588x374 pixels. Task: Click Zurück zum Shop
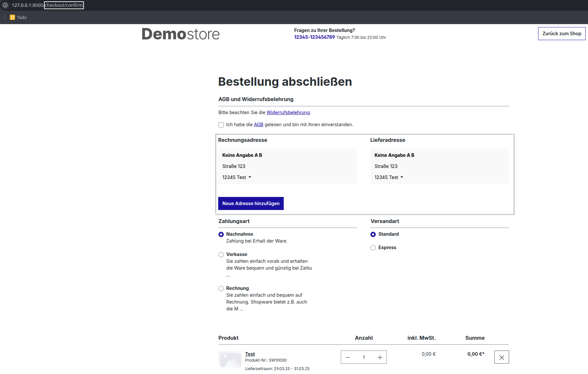tap(561, 34)
